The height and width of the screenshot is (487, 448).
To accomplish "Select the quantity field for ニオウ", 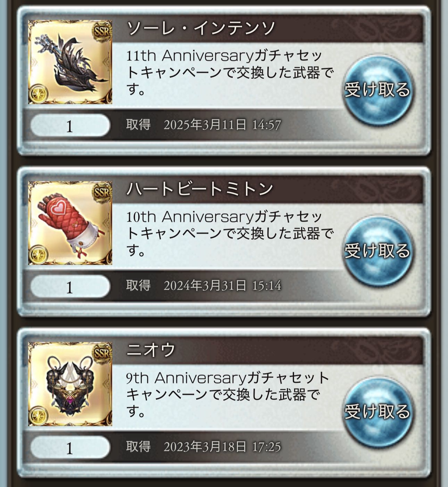I will (70, 447).
